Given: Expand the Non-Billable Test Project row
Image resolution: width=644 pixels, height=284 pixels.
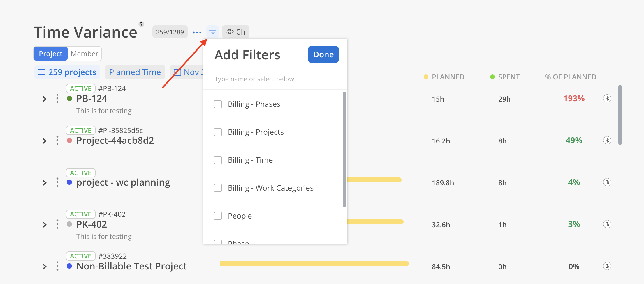Looking at the screenshot, I should 44,267.
